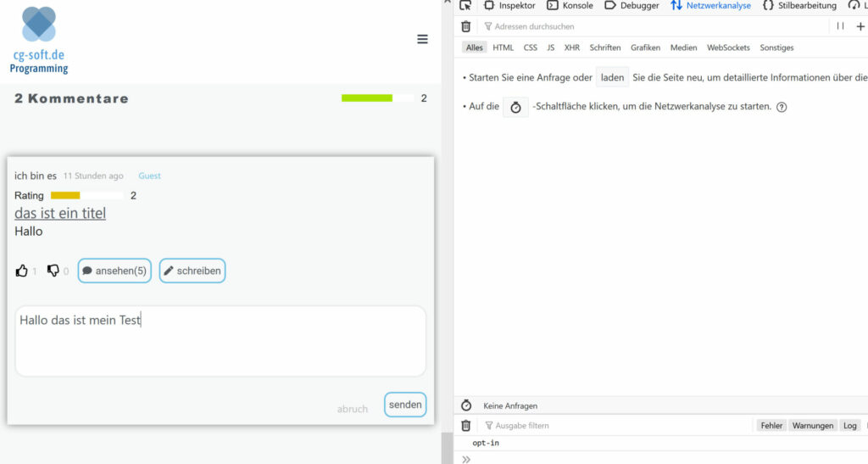Open the Guest user link
Viewport: 868px width, 464px height.
[x=149, y=176]
